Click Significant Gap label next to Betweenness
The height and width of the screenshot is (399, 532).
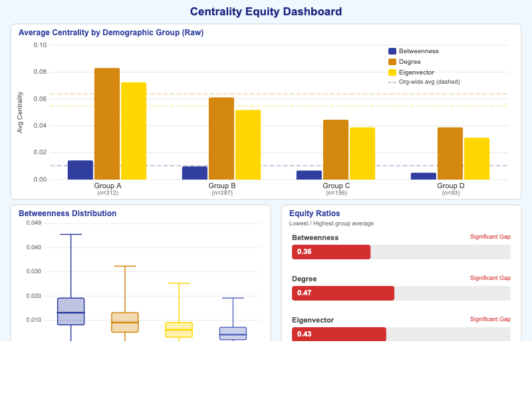(490, 237)
